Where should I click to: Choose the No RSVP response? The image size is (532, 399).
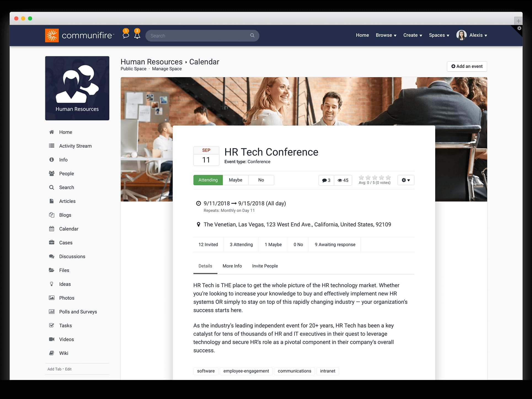point(261,180)
